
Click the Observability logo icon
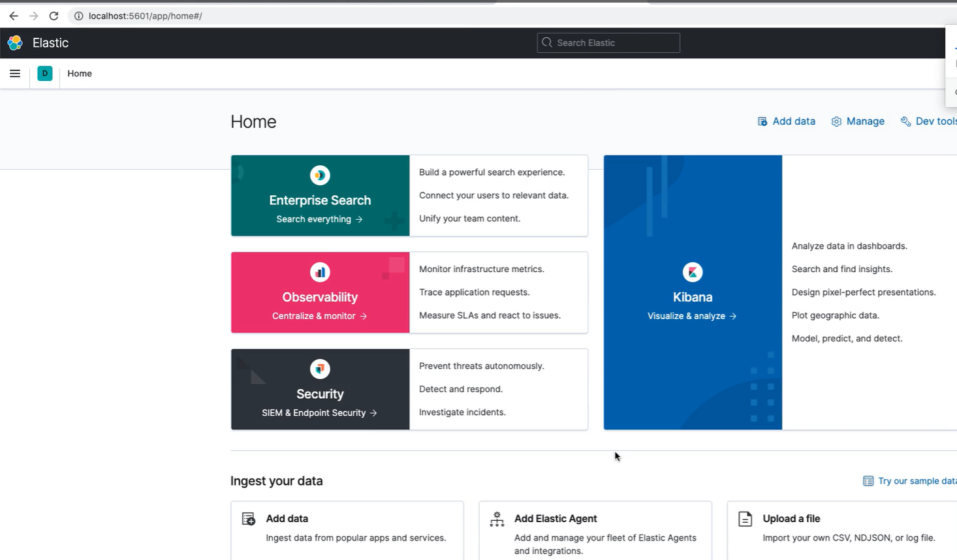click(320, 272)
